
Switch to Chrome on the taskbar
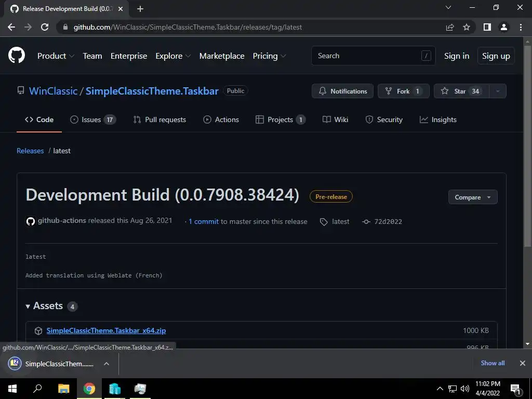coord(89,389)
